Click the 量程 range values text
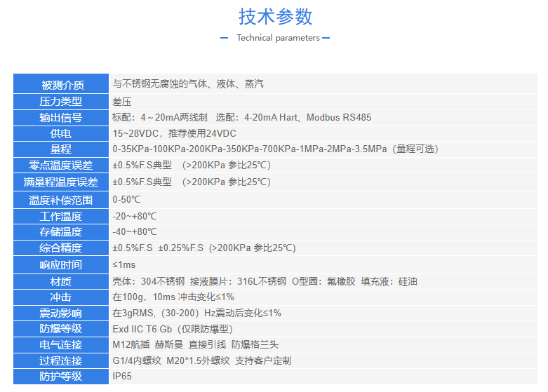The width and height of the screenshot is (548, 392). pyautogui.click(x=275, y=149)
